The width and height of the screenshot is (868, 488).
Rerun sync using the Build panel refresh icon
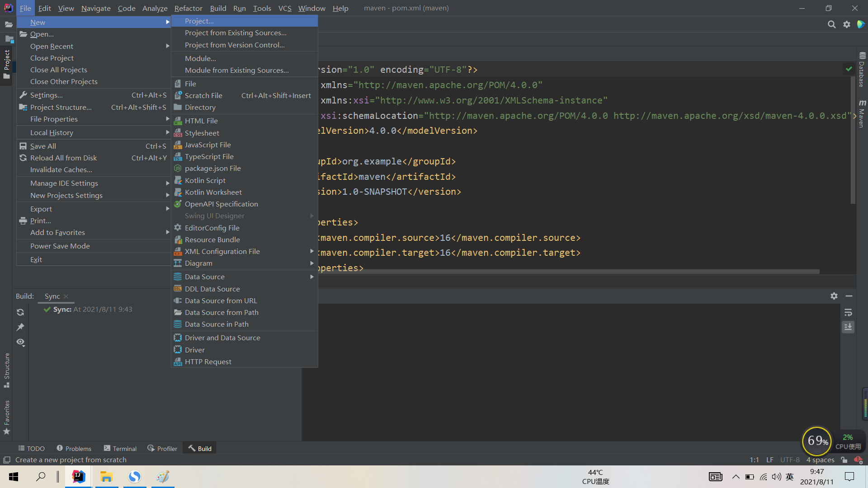click(20, 312)
